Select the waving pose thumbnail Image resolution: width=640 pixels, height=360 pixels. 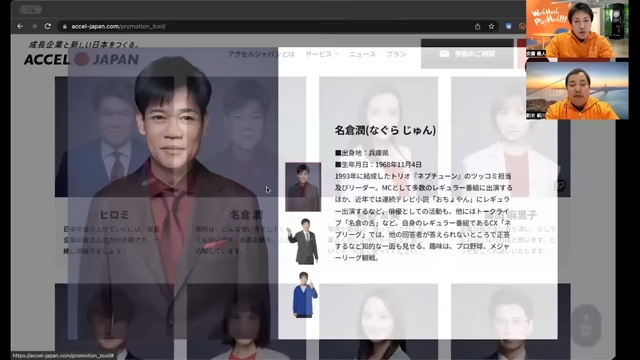coord(303,241)
